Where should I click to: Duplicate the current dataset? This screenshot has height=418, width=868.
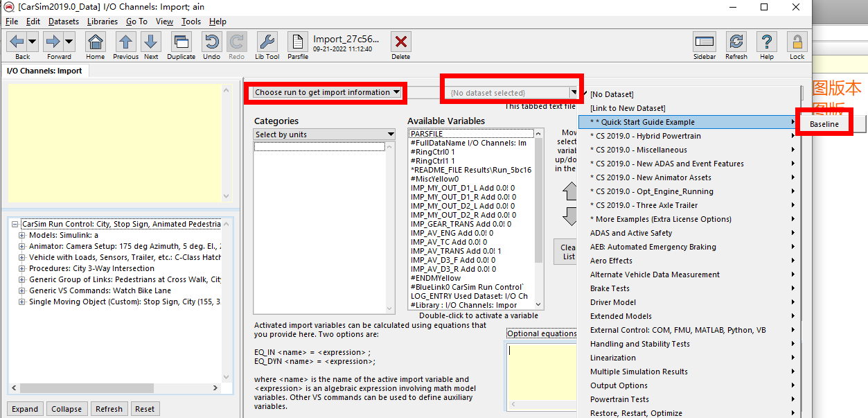click(x=181, y=42)
